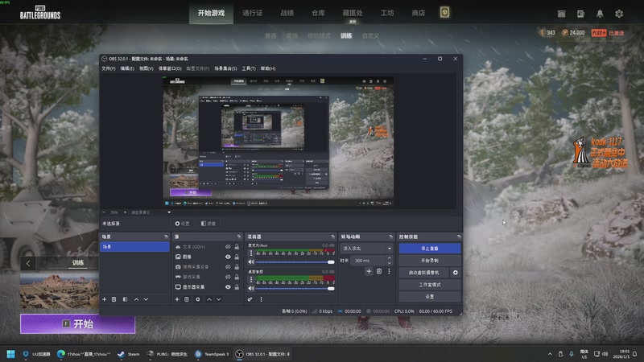
Task: Open 麦克风/Aux channel options dots
Action: (251, 253)
